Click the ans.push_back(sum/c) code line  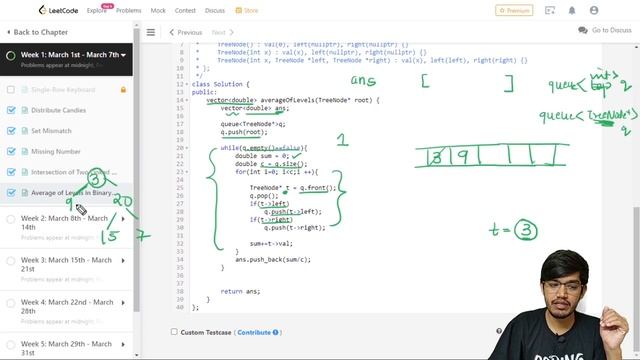(273, 260)
